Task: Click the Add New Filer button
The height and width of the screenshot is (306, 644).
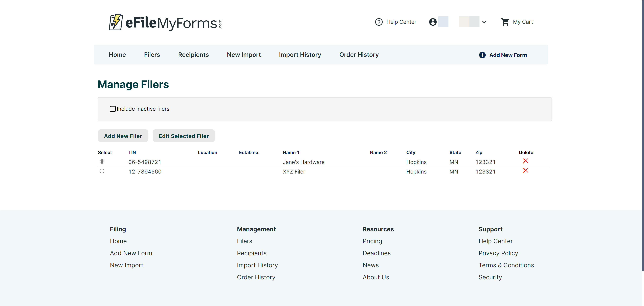Action: [123, 136]
